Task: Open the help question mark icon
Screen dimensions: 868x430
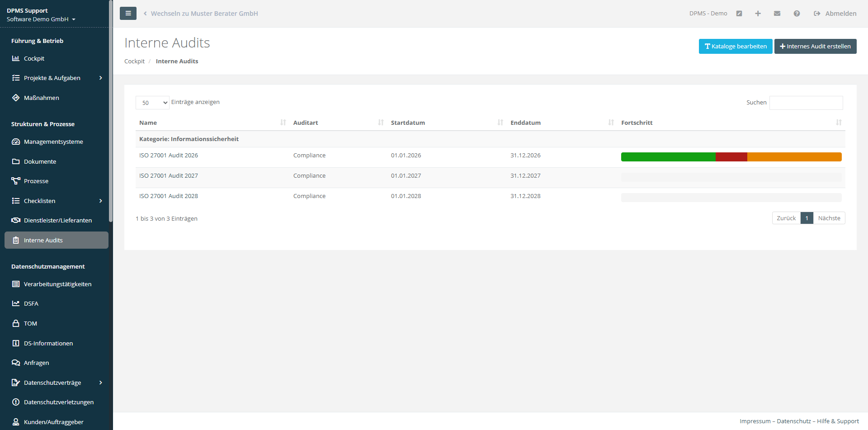Action: click(797, 14)
